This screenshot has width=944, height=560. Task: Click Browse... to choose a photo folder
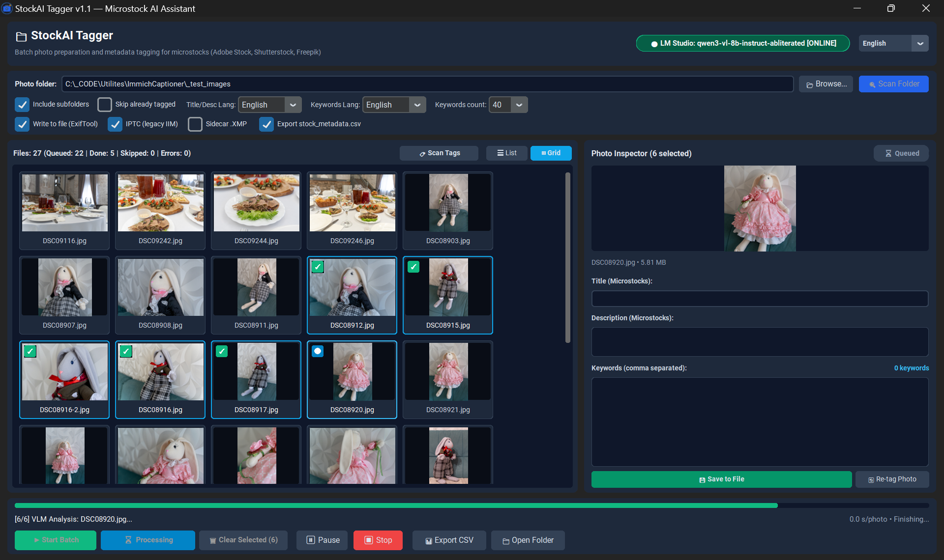pyautogui.click(x=826, y=84)
